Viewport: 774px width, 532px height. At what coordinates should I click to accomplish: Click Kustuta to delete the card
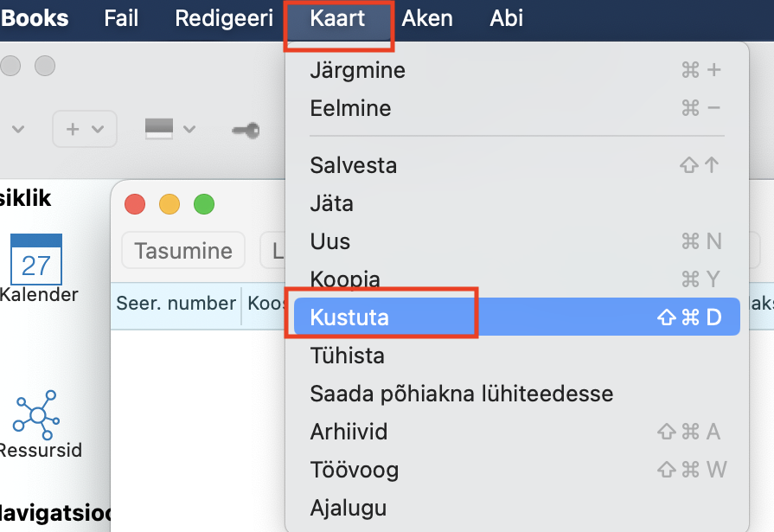(349, 317)
